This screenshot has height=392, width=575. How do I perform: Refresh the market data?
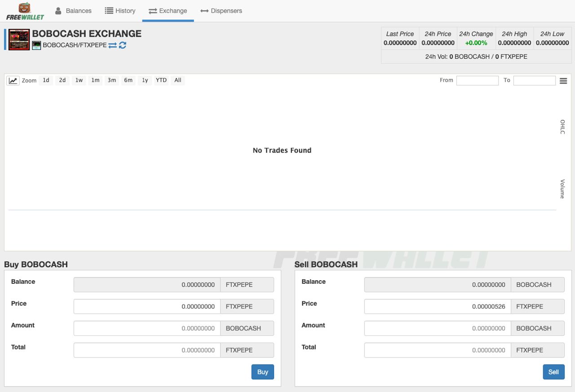click(x=122, y=45)
